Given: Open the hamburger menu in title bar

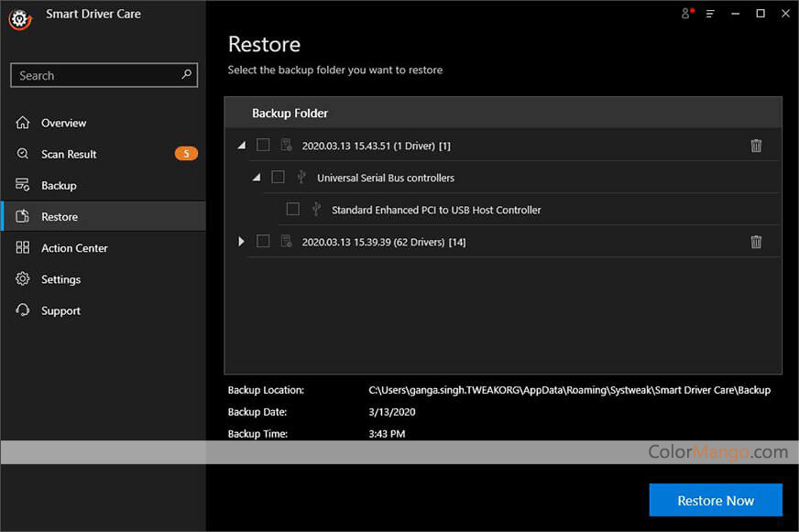Looking at the screenshot, I should 710,14.
